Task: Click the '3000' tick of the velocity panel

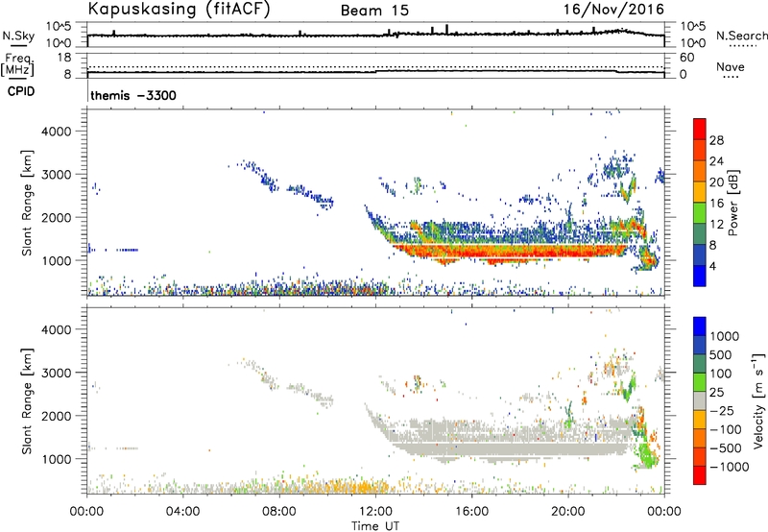Action: pyautogui.click(x=57, y=373)
